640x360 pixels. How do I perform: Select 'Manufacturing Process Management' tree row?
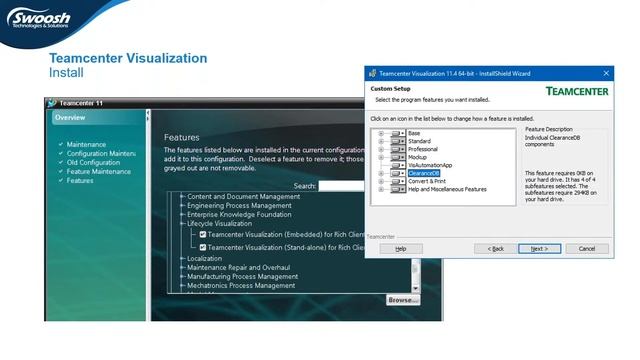[x=243, y=277]
